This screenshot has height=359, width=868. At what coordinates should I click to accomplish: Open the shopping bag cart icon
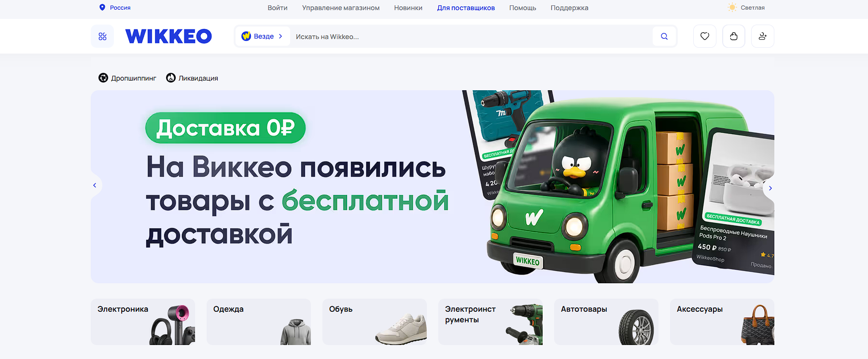click(734, 36)
